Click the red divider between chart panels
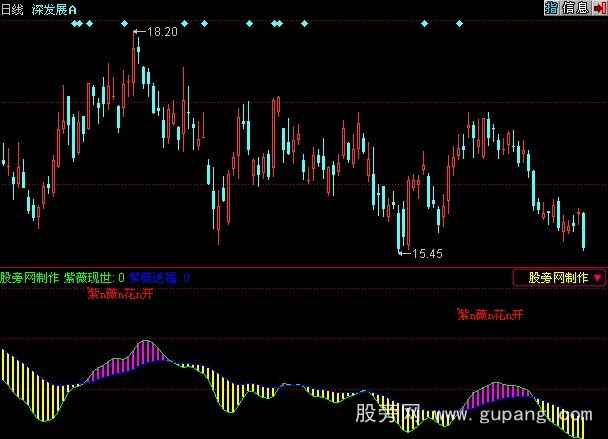 click(300, 267)
